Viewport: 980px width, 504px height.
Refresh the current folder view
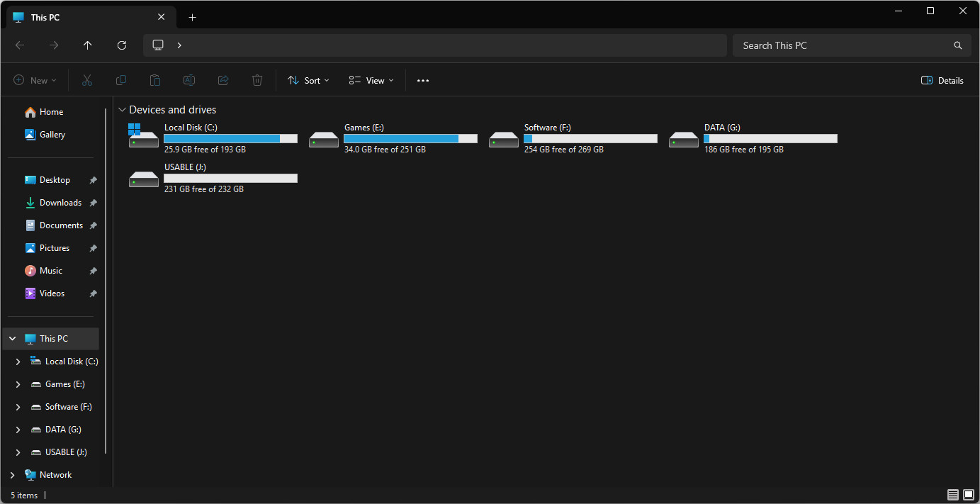tap(122, 45)
